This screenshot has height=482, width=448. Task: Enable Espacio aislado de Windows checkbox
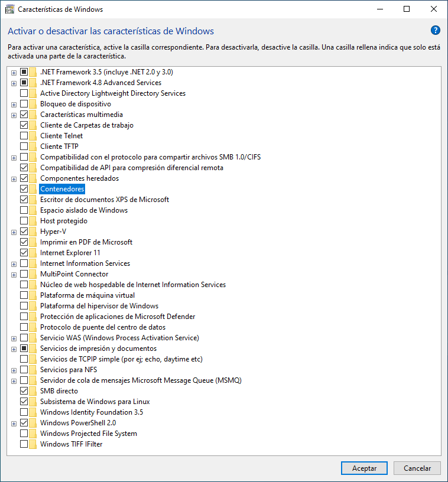tap(24, 210)
